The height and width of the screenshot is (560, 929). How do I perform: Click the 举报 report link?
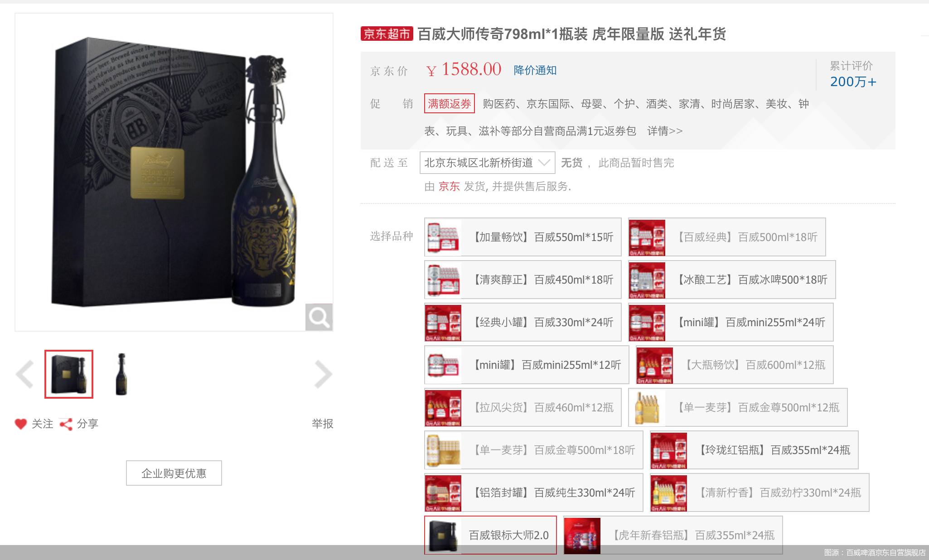(322, 424)
